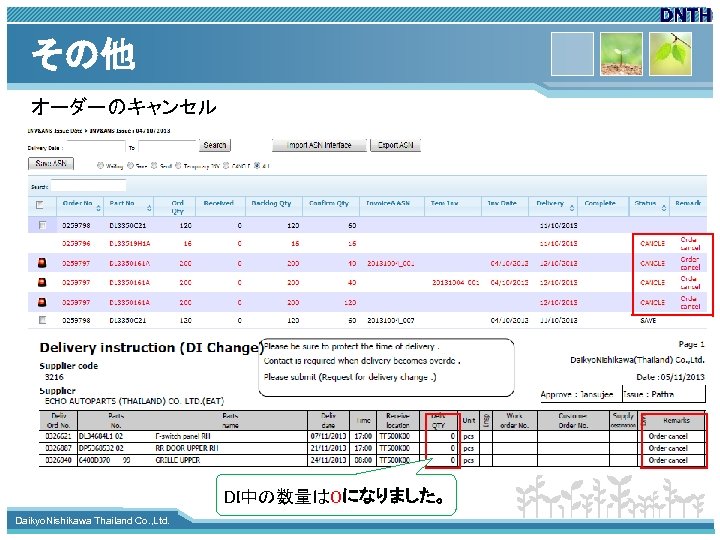Select the Save status radio button
The height and width of the screenshot is (540, 720).
[x=130, y=166]
